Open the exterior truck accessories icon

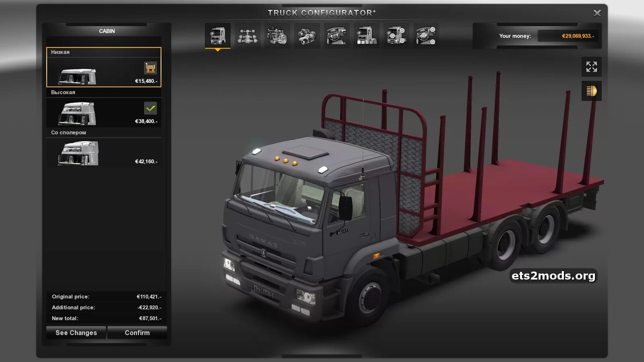coord(396,35)
